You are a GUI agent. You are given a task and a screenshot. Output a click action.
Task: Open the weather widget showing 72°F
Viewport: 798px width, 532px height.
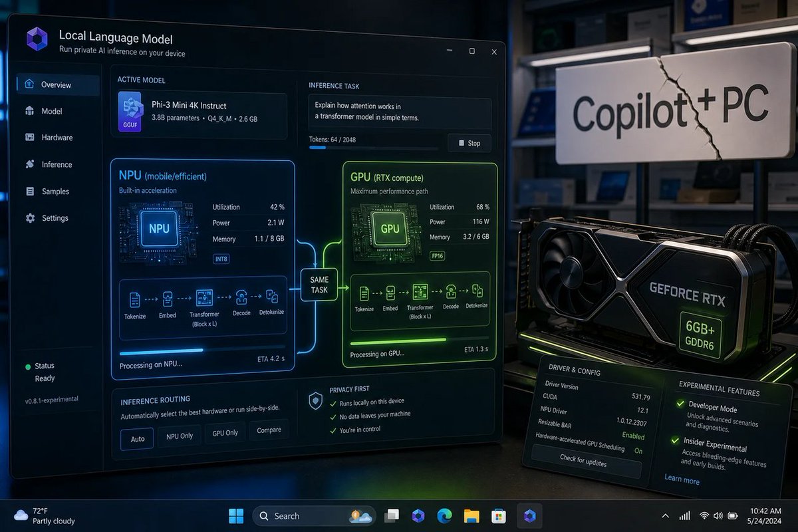(x=45, y=515)
